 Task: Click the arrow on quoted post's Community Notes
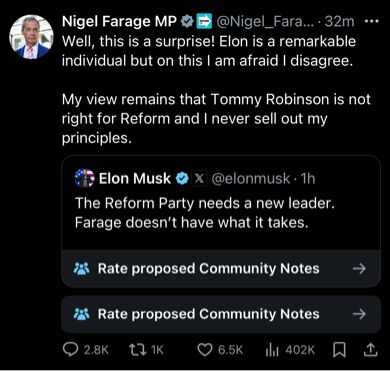click(x=359, y=268)
